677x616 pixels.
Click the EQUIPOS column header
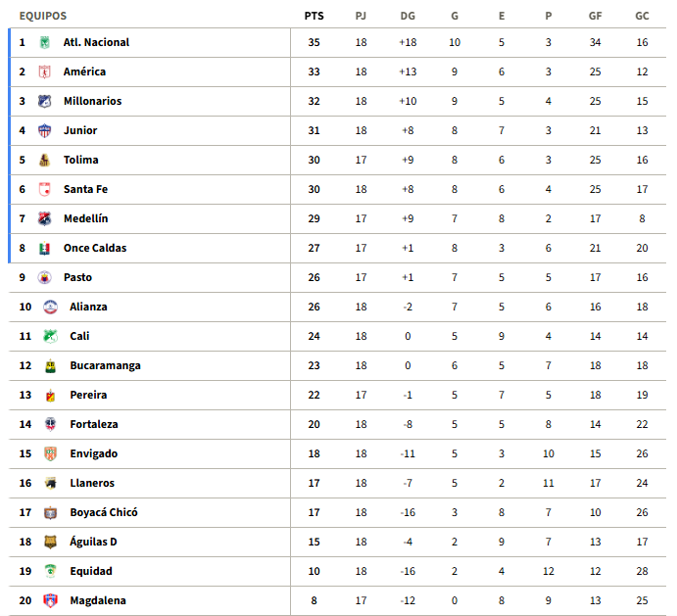[43, 16]
